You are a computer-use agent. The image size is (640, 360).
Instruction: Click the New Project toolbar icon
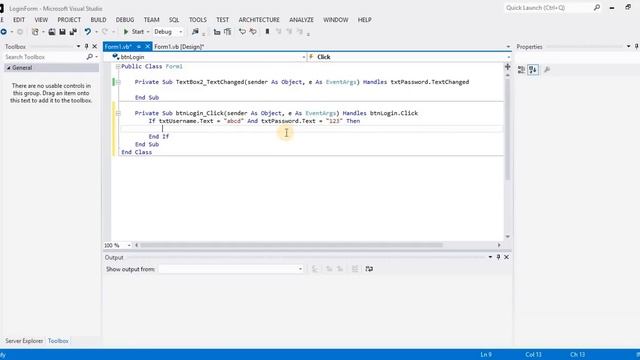pos(35,31)
